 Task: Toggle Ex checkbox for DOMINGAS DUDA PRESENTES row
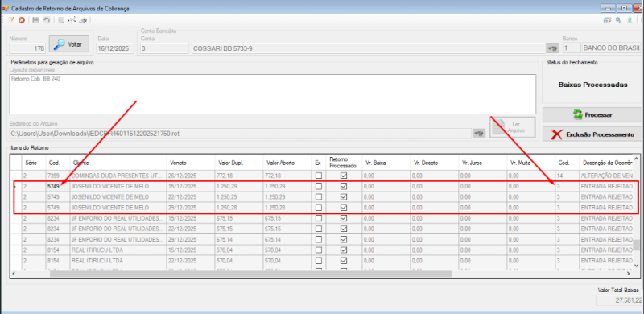(318, 176)
